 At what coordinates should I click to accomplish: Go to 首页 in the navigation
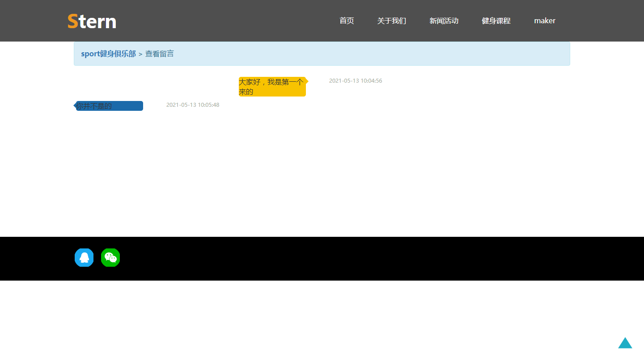347,21
